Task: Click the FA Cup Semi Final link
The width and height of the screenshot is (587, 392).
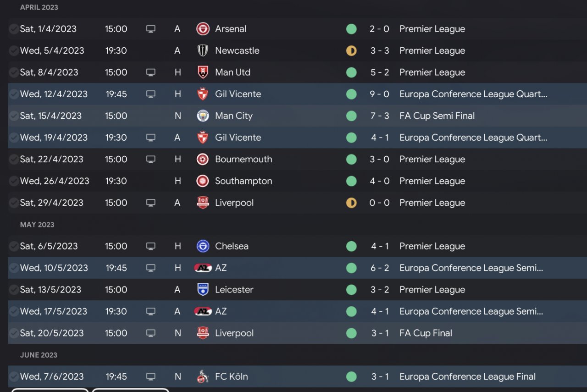Action: click(437, 116)
